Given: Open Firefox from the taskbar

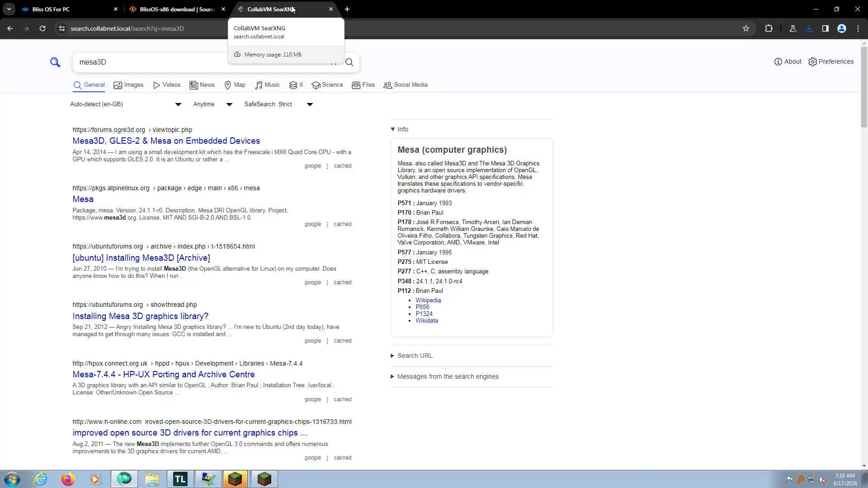Looking at the screenshot, I should (x=68, y=479).
